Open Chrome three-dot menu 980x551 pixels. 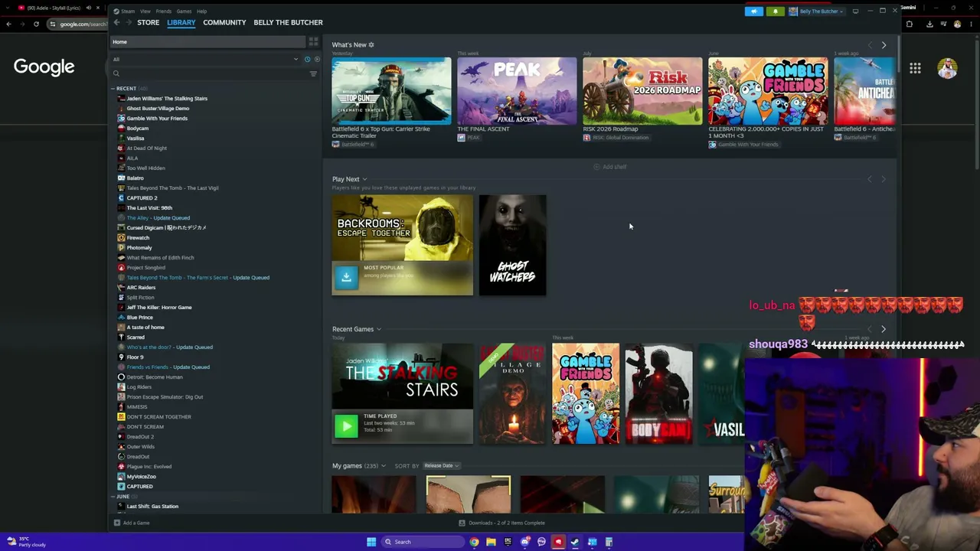971,24
